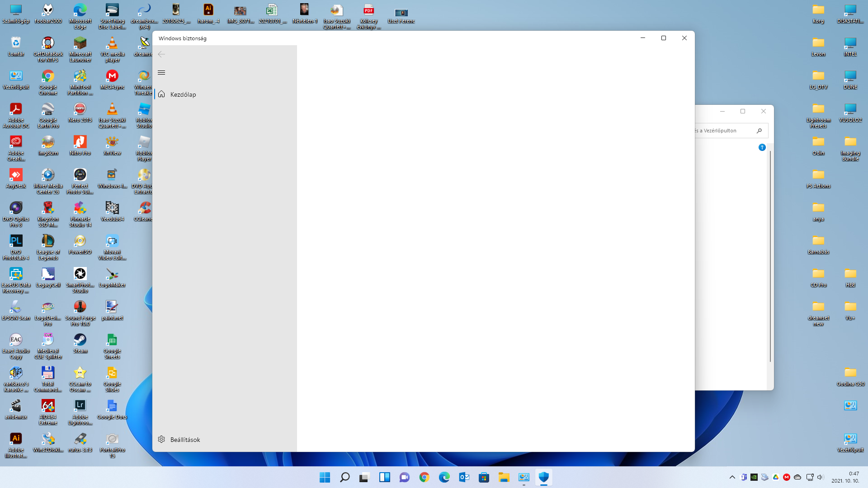
Task: Select the PS Actions folder
Action: pyautogui.click(x=818, y=179)
